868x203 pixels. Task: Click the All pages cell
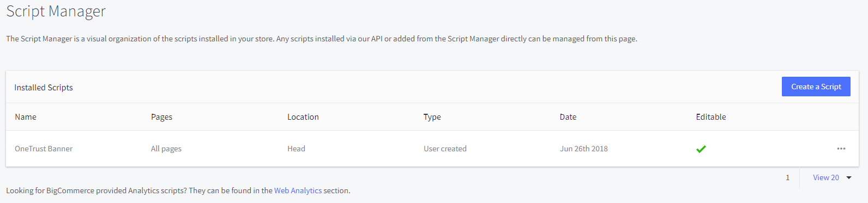[x=166, y=149]
